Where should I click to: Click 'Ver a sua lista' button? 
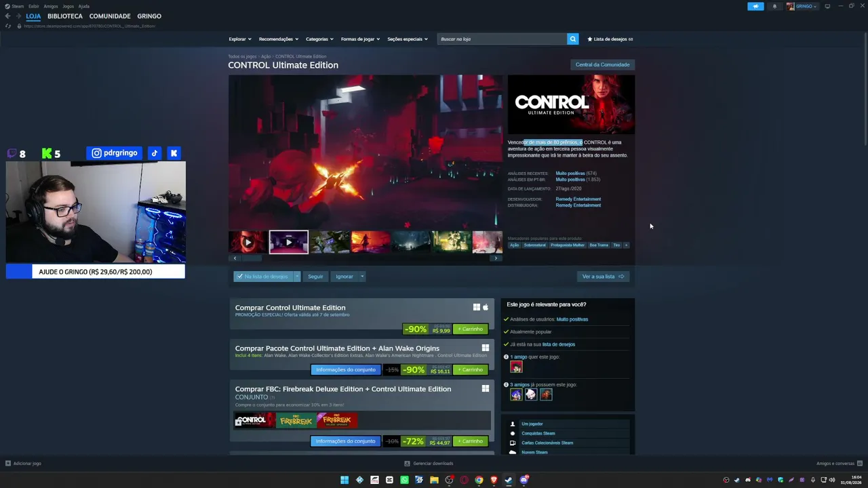pos(603,277)
